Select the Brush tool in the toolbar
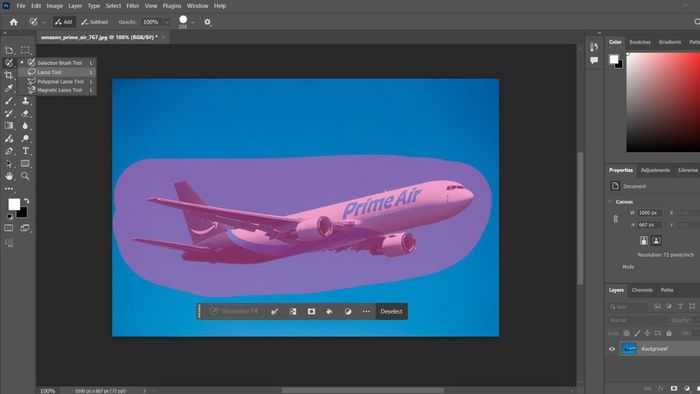700x394 pixels. 9,101
